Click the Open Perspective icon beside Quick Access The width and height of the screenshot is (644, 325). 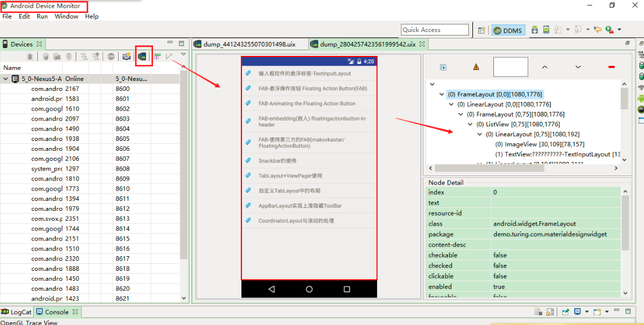click(x=482, y=30)
